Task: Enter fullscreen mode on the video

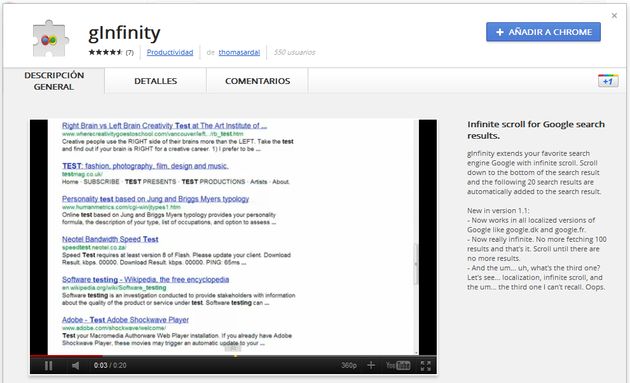Action: click(x=425, y=365)
